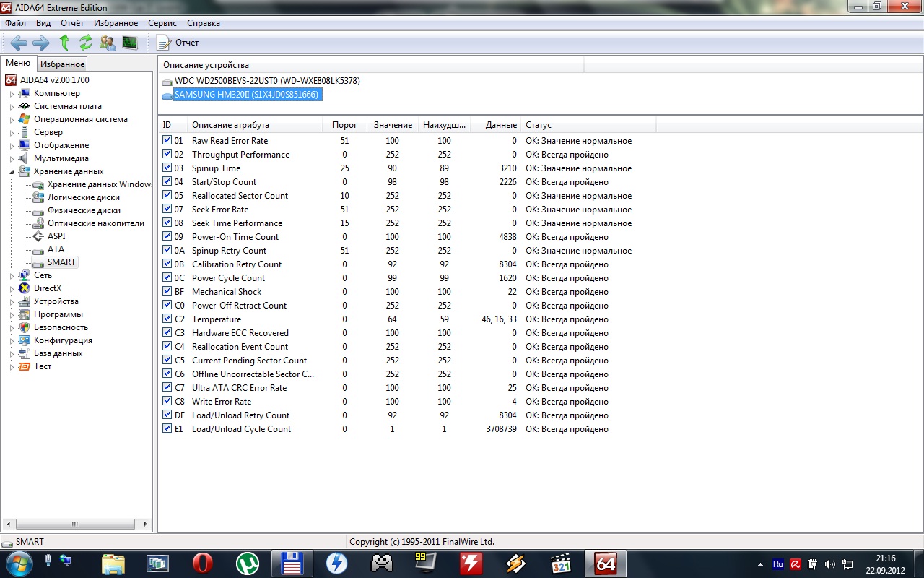Viewport: 924px width, 578px height.
Task: Toggle the Throughput Performance checkbox
Action: (x=167, y=155)
